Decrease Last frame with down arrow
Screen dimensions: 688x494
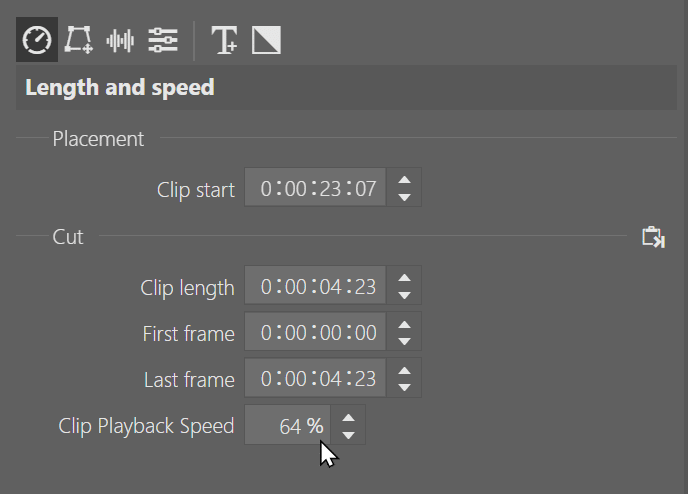[x=404, y=387]
